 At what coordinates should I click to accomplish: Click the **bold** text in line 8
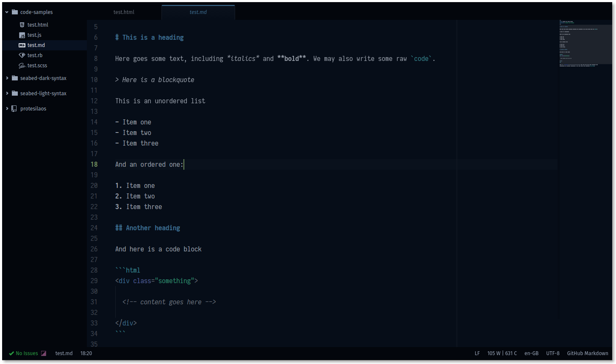[x=291, y=59]
